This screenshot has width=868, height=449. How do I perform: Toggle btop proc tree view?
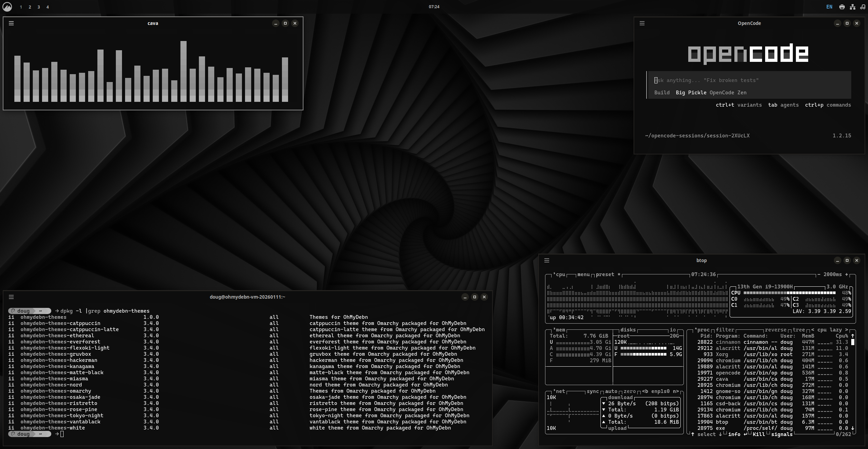799,330
